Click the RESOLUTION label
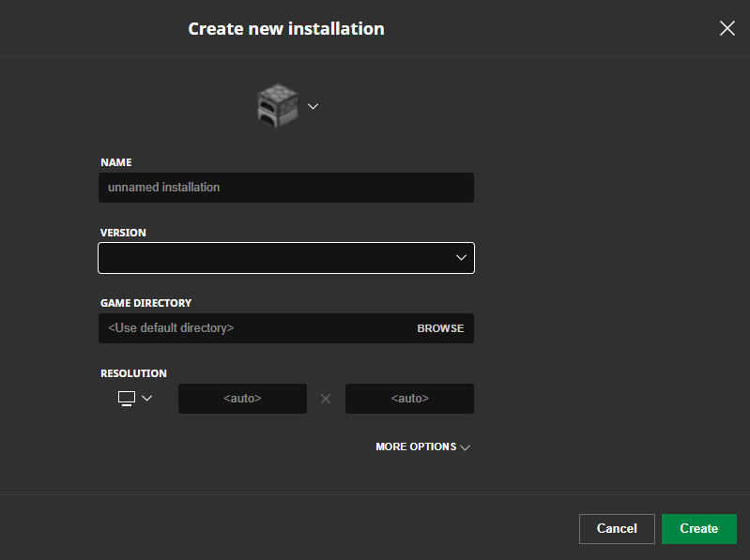The height and width of the screenshot is (560, 750). [133, 373]
